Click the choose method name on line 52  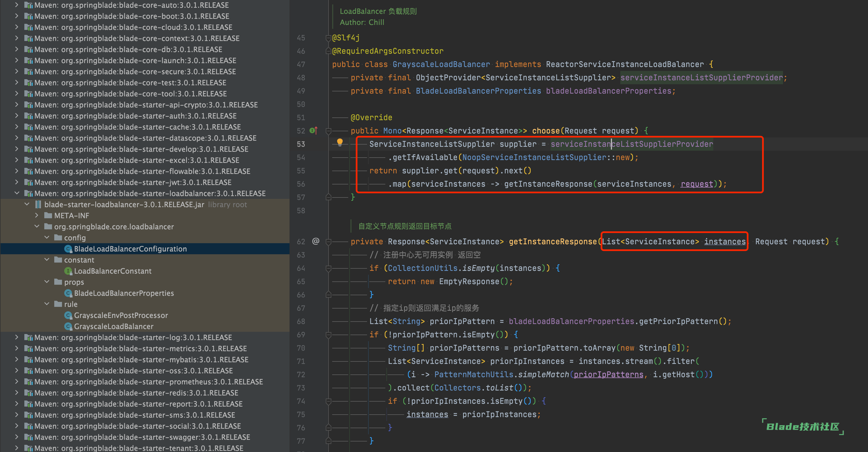[x=546, y=131]
